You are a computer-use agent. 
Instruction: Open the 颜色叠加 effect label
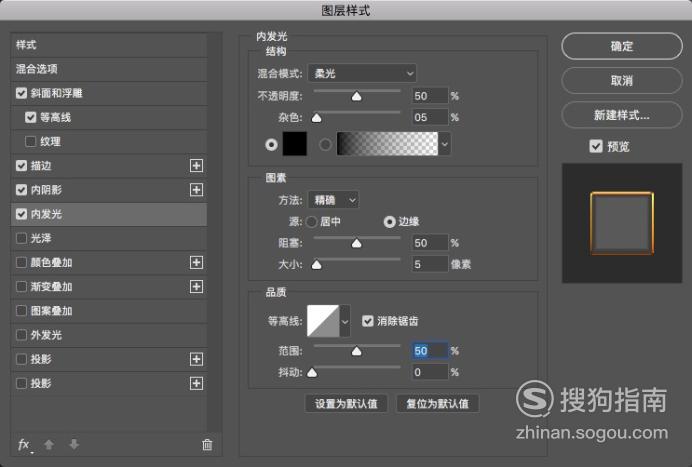[51, 263]
